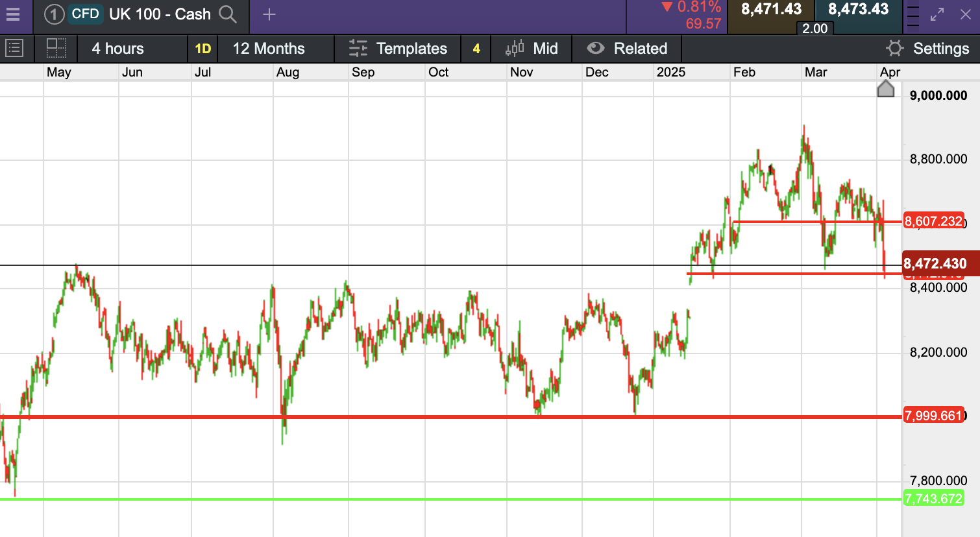Open the list view panel icon
The height and width of the screenshot is (537, 980).
(14, 49)
